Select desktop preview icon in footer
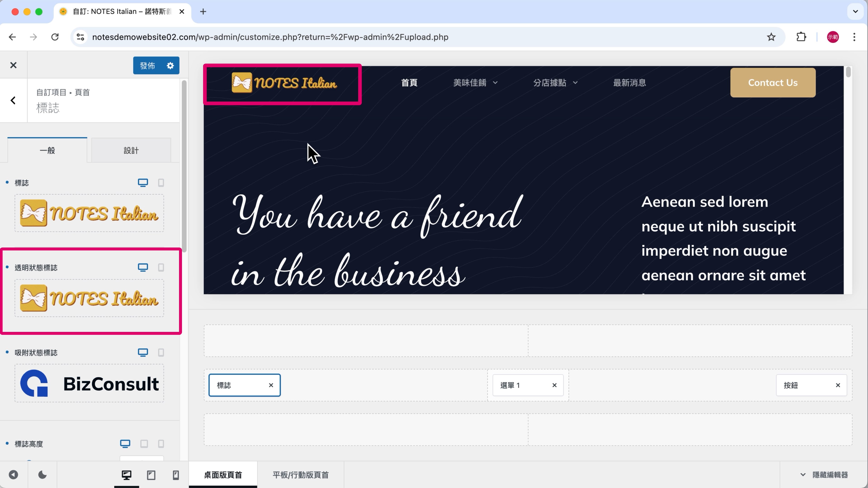Screen dimensions: 868x488 126,475
